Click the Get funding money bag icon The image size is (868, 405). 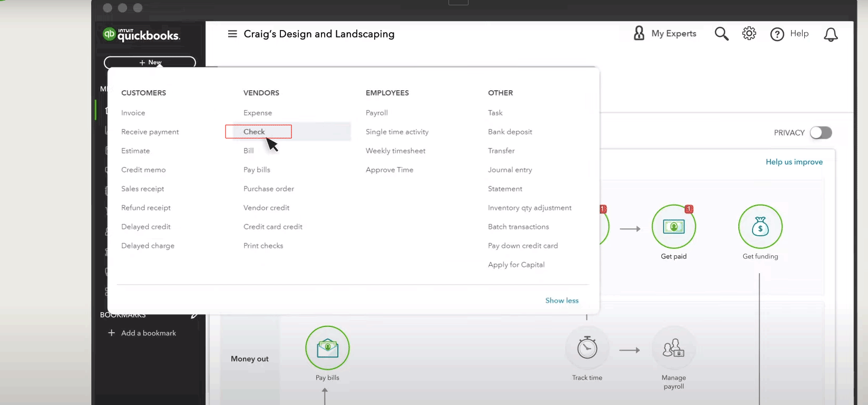(x=760, y=227)
